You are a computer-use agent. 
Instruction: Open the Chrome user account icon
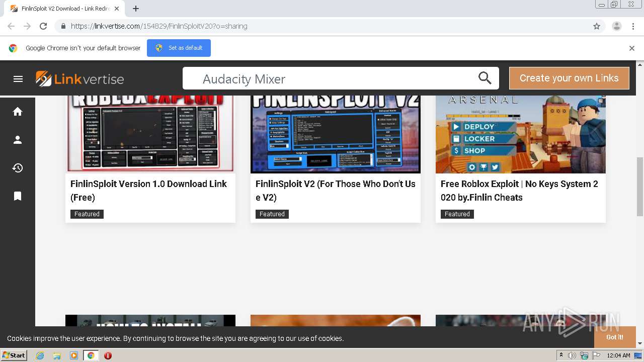point(616,26)
